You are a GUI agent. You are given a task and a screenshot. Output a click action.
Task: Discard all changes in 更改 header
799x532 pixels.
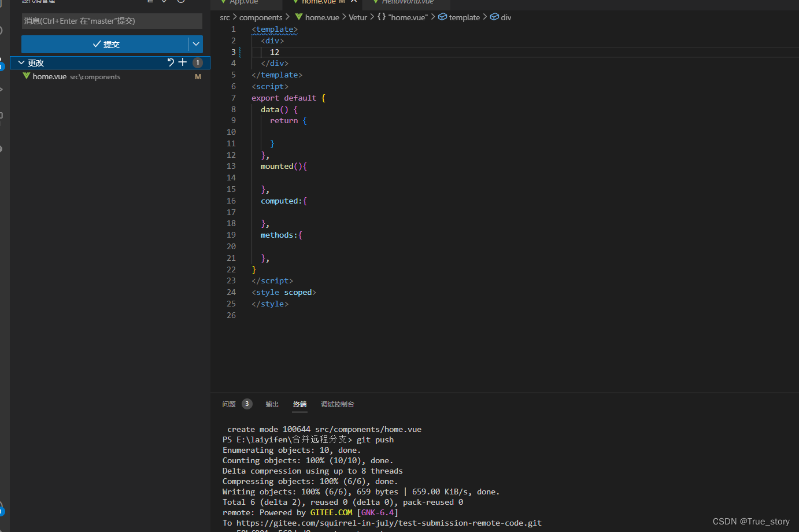coord(171,62)
